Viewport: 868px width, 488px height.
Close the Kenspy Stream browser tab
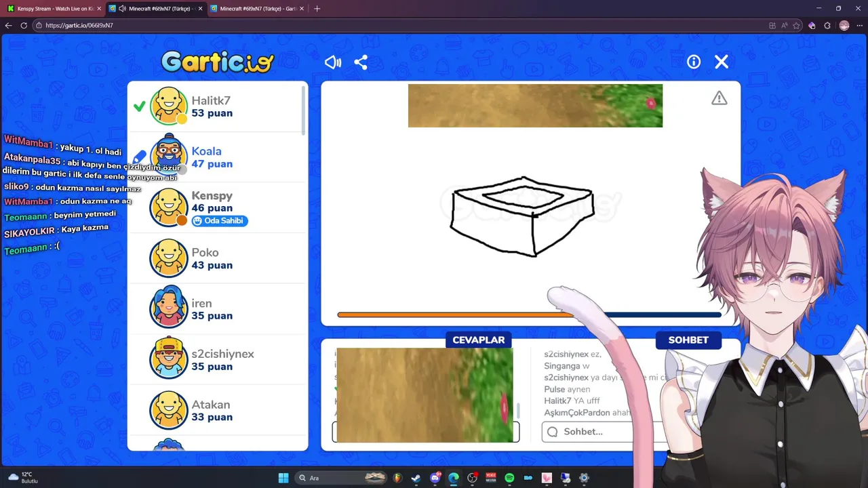pos(99,9)
